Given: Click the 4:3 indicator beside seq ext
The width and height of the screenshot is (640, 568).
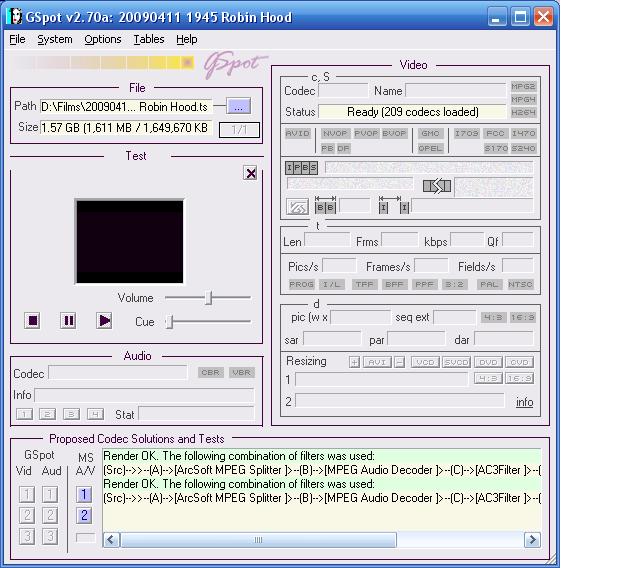Looking at the screenshot, I should 493,317.
